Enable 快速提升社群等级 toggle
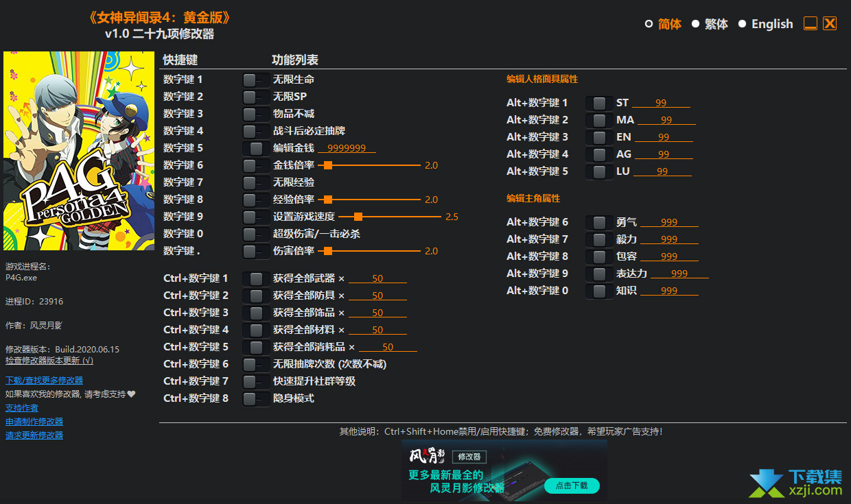Screen dimensions: 851x504 256,381
